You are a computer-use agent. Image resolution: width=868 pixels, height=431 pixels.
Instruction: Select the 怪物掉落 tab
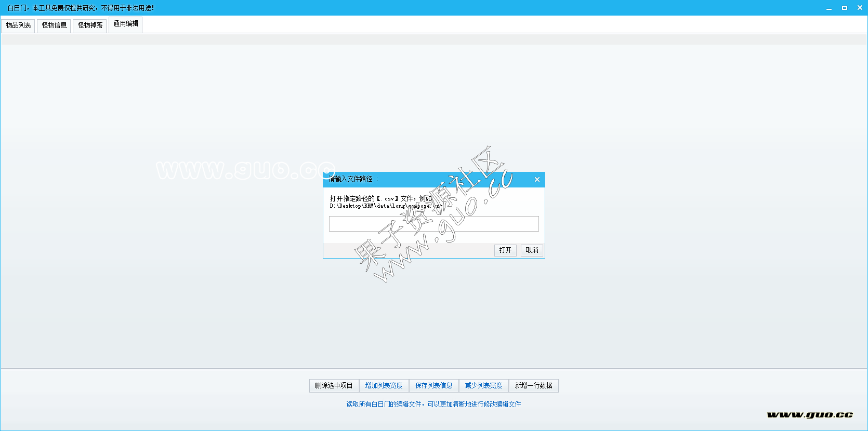pyautogui.click(x=90, y=25)
